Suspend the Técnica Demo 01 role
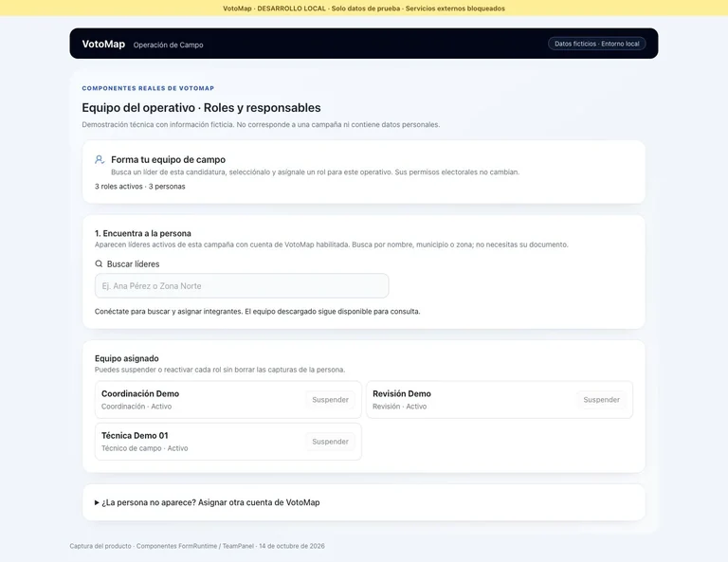 [x=330, y=442]
